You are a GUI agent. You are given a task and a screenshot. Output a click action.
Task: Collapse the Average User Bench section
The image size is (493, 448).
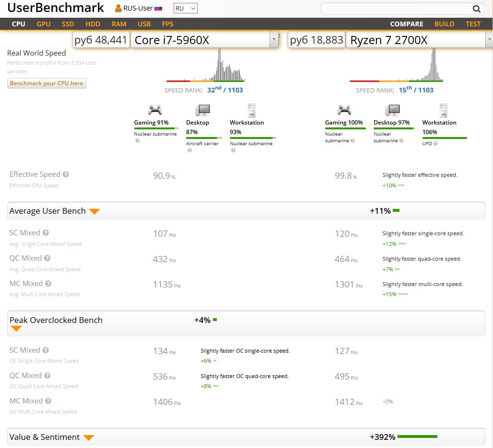pos(94,211)
